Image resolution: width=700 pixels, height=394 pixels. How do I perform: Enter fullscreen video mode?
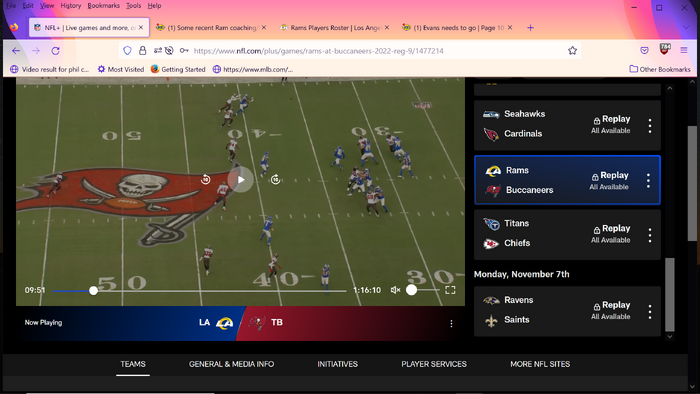tap(450, 290)
